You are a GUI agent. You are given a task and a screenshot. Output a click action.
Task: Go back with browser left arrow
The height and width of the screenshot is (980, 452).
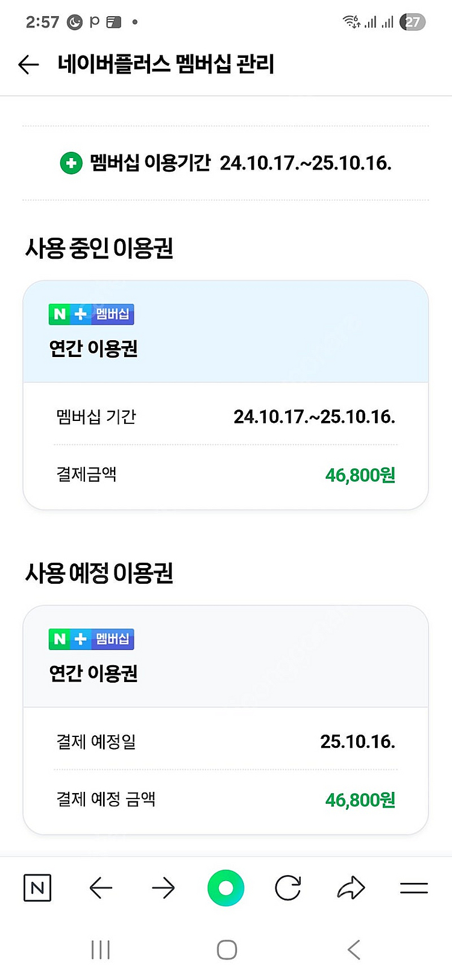point(101,888)
